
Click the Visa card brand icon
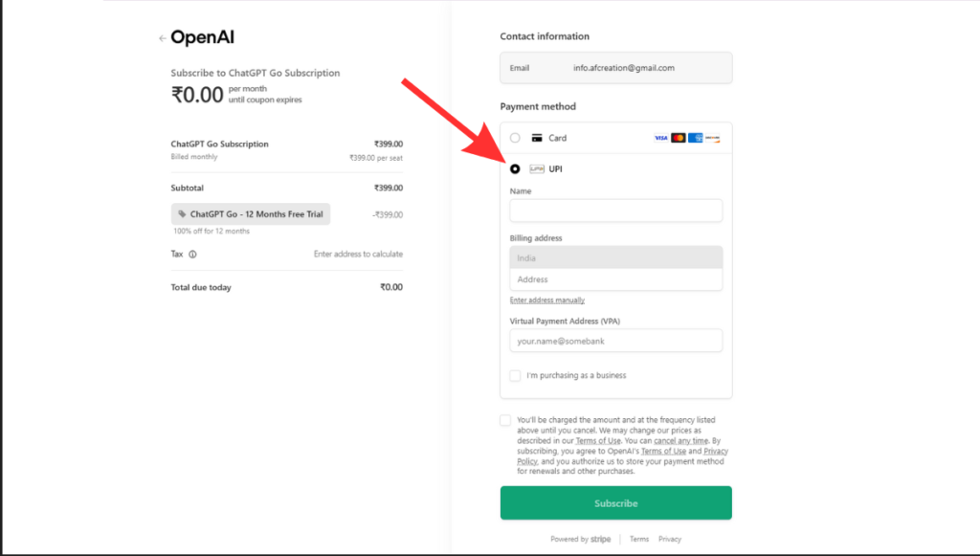click(x=660, y=138)
